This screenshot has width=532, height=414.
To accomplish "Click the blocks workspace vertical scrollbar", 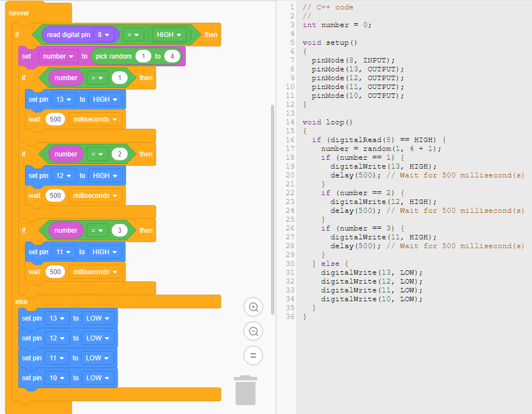I will click(272, 210).
